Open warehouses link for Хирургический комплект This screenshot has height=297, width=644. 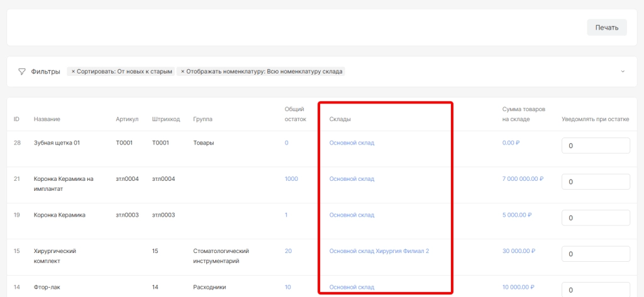pos(379,251)
